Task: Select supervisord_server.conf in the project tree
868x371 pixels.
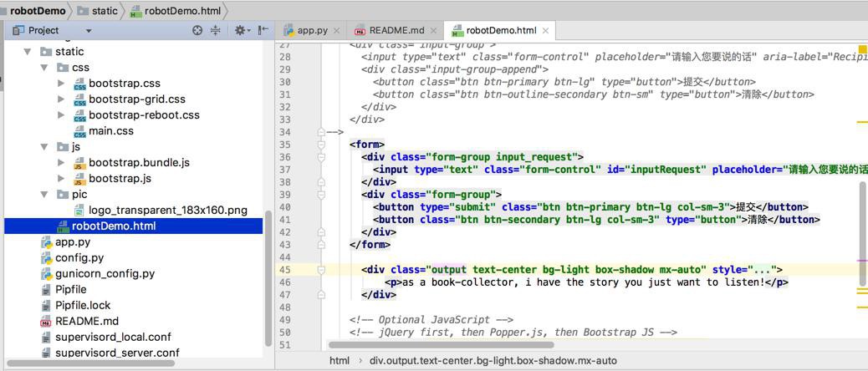Action: pyautogui.click(x=117, y=353)
